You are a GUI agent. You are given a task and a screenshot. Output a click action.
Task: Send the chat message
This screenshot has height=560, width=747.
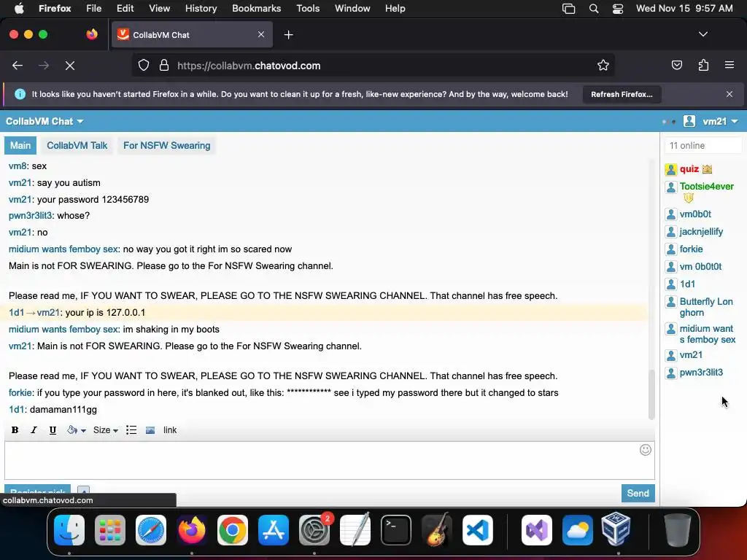coord(638,494)
